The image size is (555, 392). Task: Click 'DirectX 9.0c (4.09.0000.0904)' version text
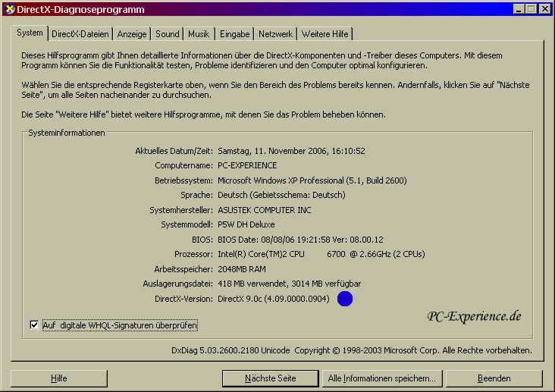pyautogui.click(x=274, y=299)
